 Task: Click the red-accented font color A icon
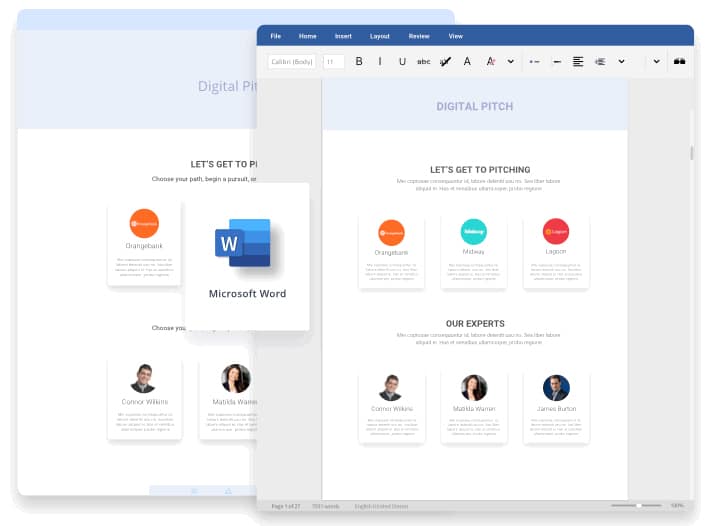tap(490, 62)
